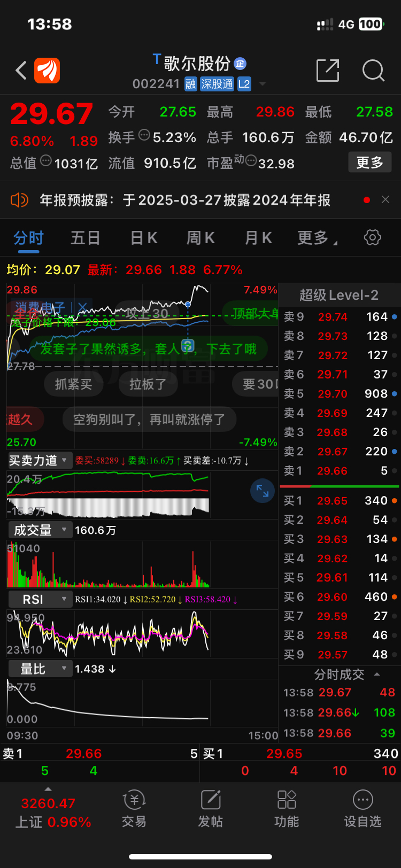Screen dimensions: 401x868
Task: Dismiss the announcement with the X
Action: point(385,200)
